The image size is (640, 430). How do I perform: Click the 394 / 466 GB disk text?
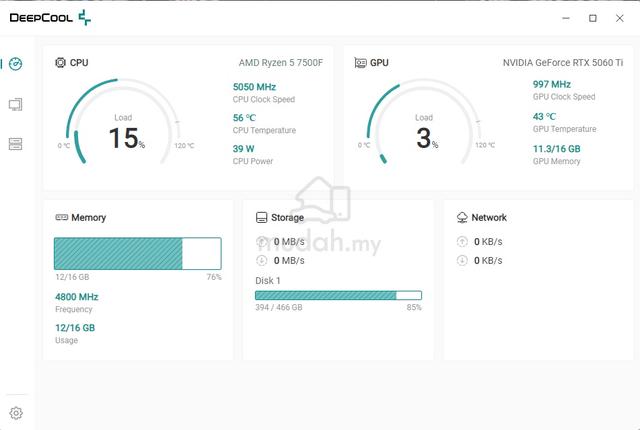[279, 307]
